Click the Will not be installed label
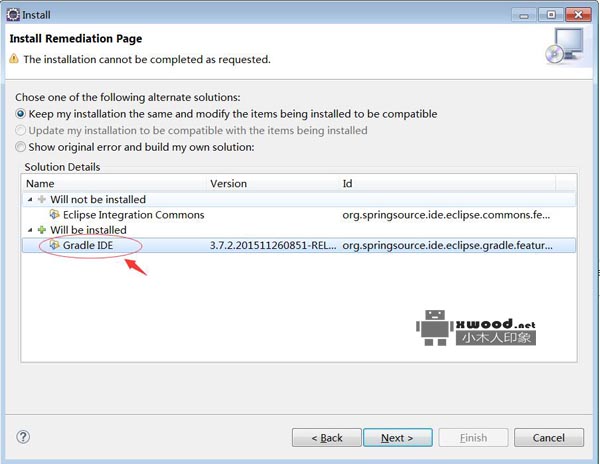Viewport: 600px width, 464px height. (x=98, y=199)
